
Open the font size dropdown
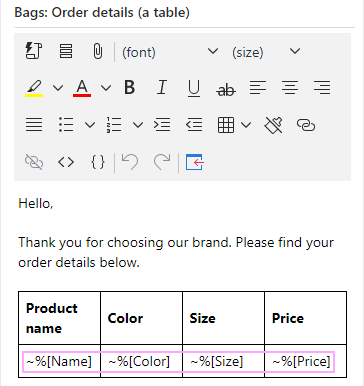(x=266, y=52)
